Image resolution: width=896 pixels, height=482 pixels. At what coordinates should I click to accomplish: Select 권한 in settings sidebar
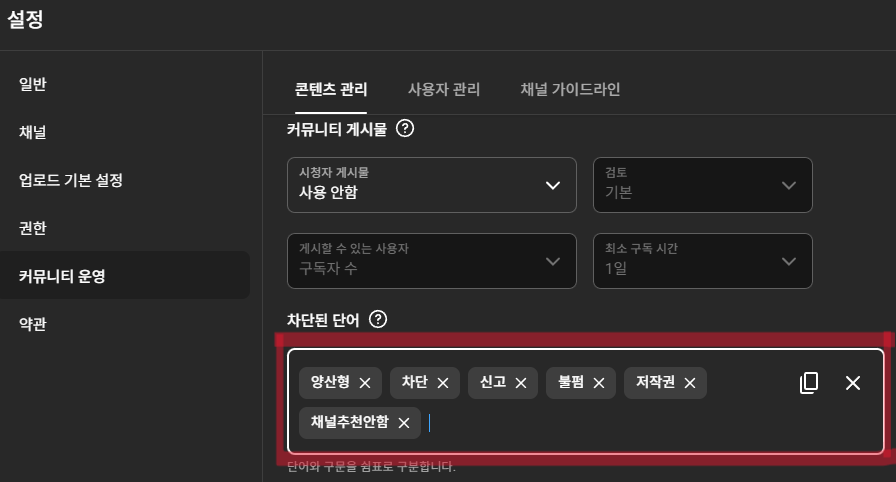(33, 228)
